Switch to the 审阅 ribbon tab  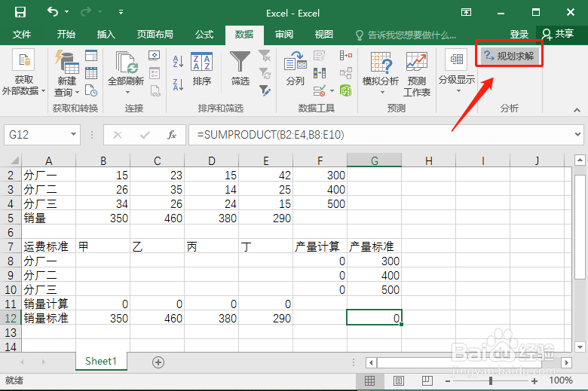(x=284, y=35)
